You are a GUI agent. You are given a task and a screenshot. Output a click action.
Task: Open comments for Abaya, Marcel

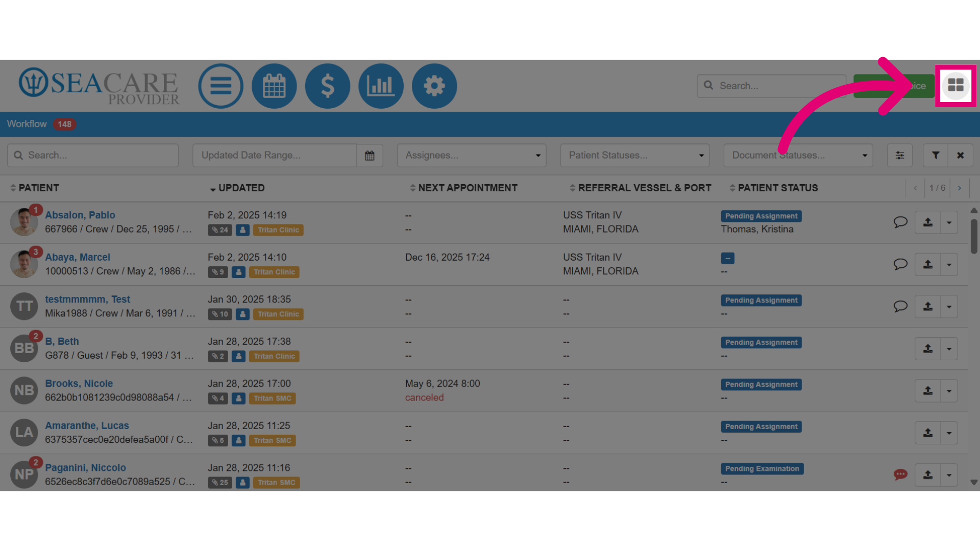pos(900,264)
